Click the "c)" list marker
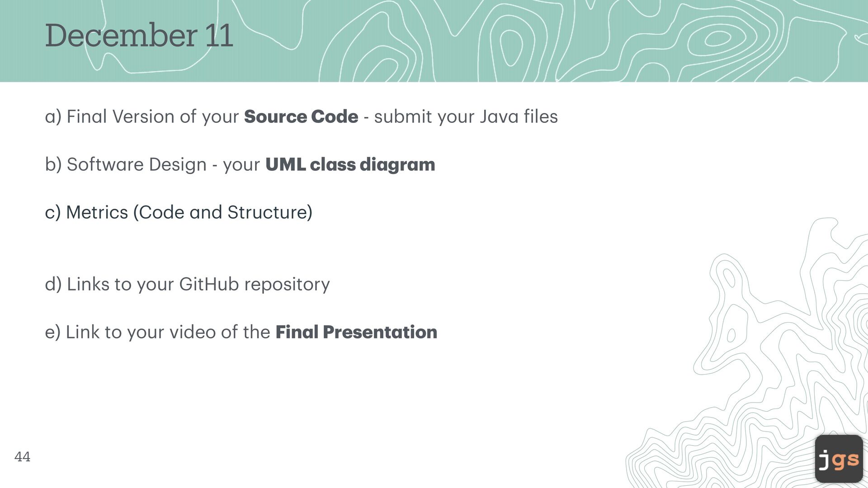This screenshot has height=488, width=868. [x=52, y=212]
